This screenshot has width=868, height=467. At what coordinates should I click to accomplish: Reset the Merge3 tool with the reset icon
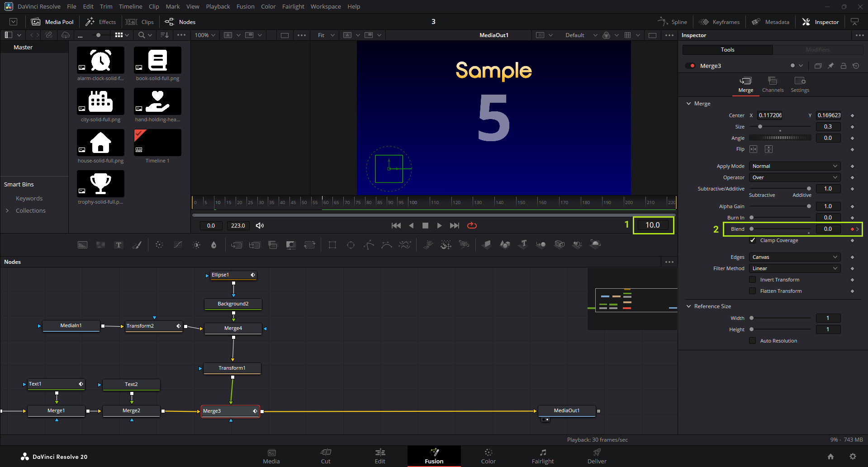pos(856,66)
